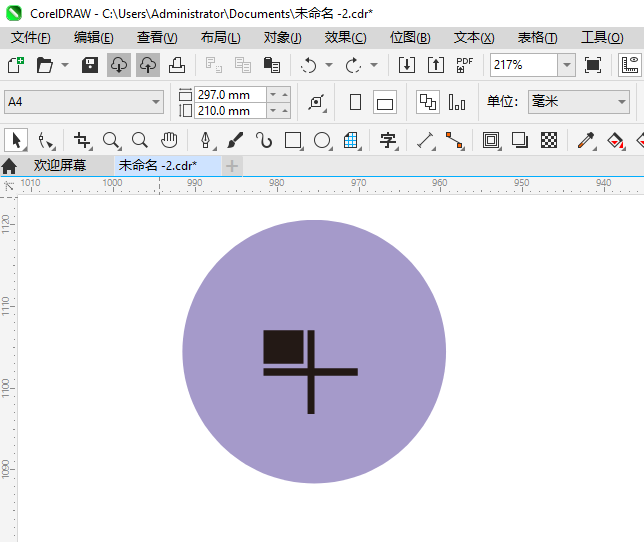Select Landscape page orientation
The image size is (644, 542).
tap(385, 102)
